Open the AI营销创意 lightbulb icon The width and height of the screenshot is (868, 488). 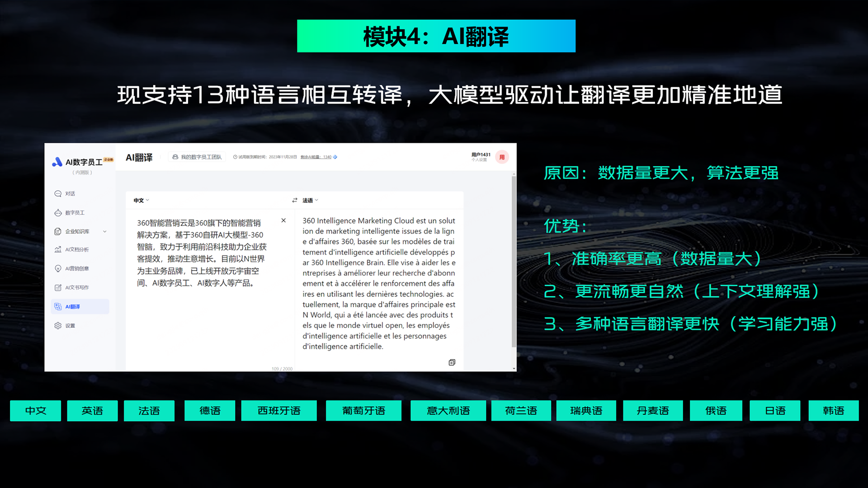coord(58,268)
